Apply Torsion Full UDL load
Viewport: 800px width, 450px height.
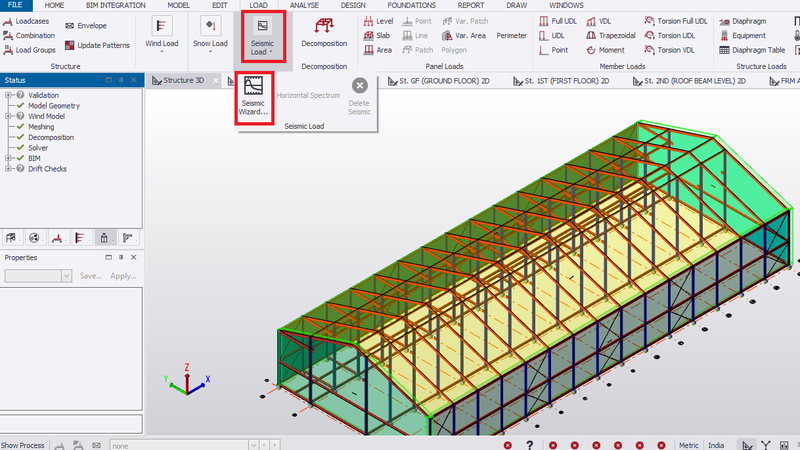pos(676,21)
